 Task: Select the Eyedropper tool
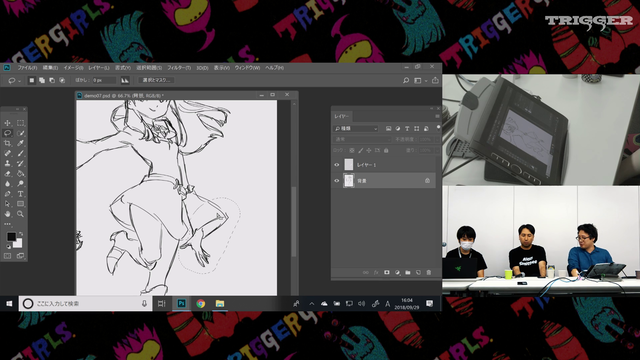click(x=20, y=143)
